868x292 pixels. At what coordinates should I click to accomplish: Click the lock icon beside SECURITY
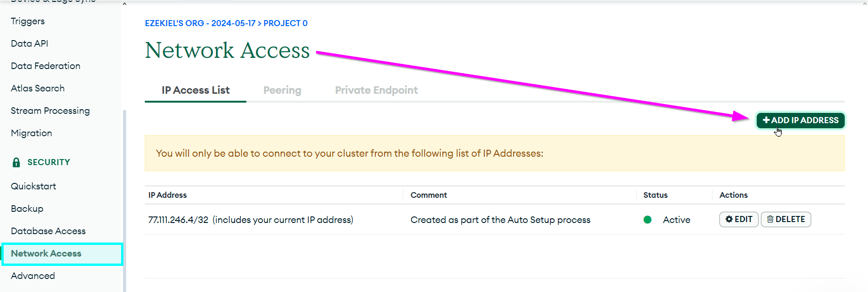[x=16, y=162]
